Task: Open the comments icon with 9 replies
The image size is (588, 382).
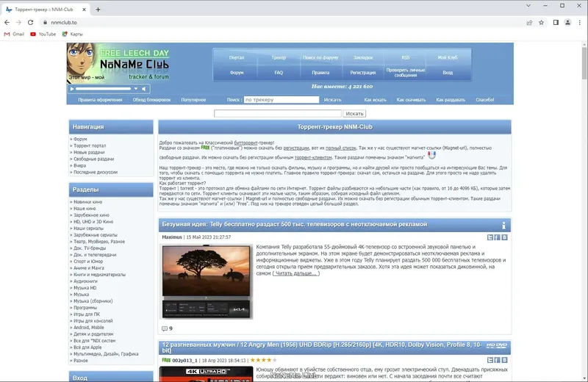Action: click(164, 328)
